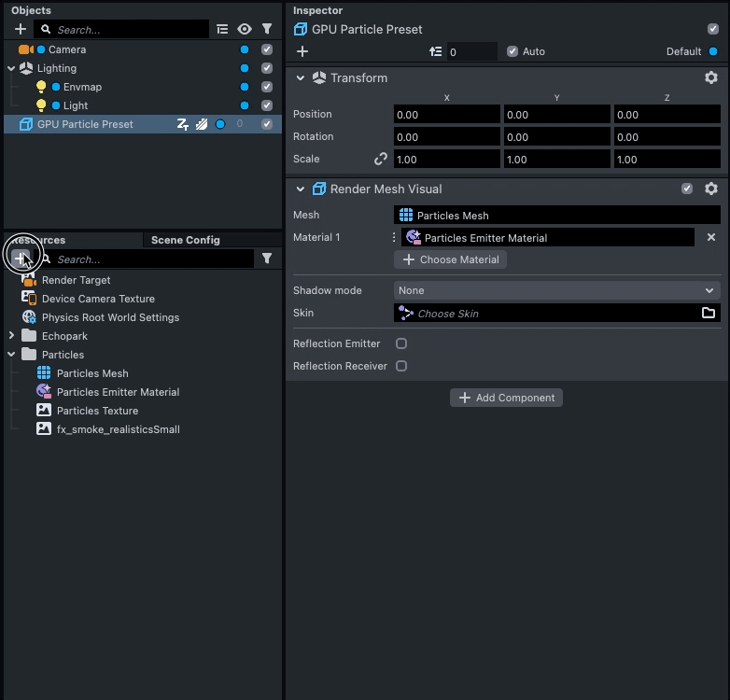Viewport: 730px width, 700px height.
Task: Switch to the Scene Config tab
Action: tap(186, 240)
